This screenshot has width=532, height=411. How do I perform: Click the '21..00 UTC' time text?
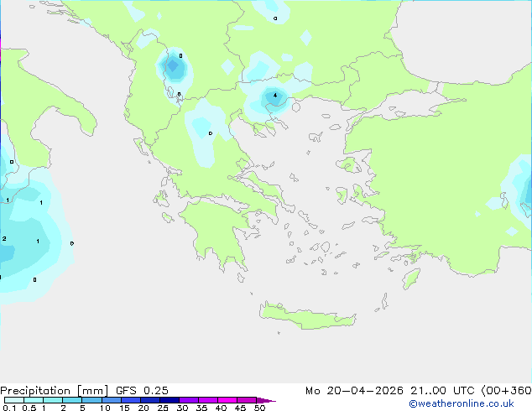pos(442,391)
